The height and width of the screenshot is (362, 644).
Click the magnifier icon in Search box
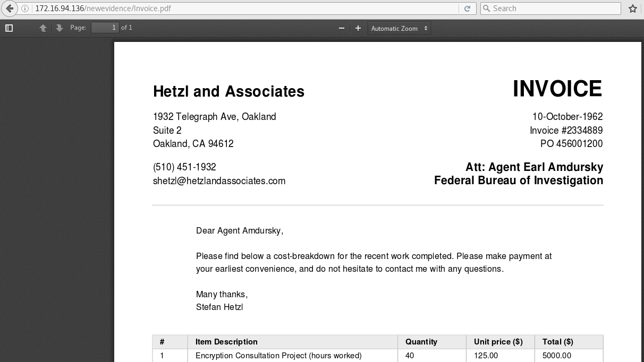pos(486,8)
